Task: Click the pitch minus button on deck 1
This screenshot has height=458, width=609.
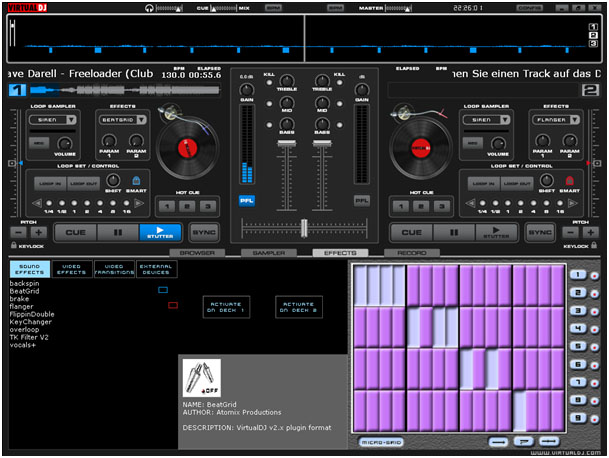Action: [x=18, y=232]
